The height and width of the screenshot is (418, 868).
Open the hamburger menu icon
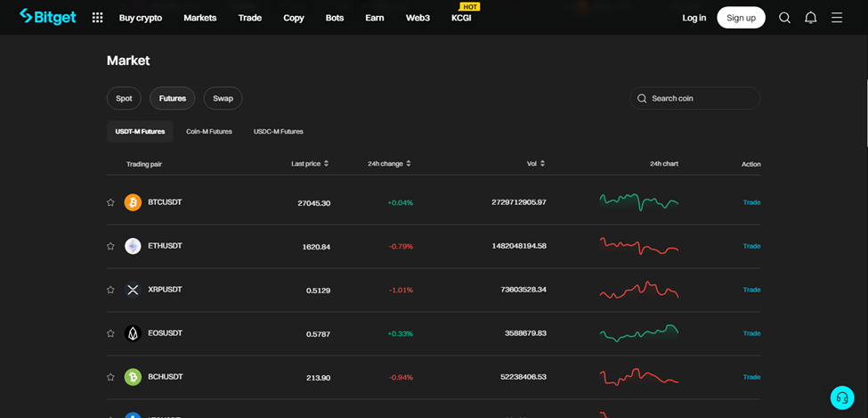point(837,18)
